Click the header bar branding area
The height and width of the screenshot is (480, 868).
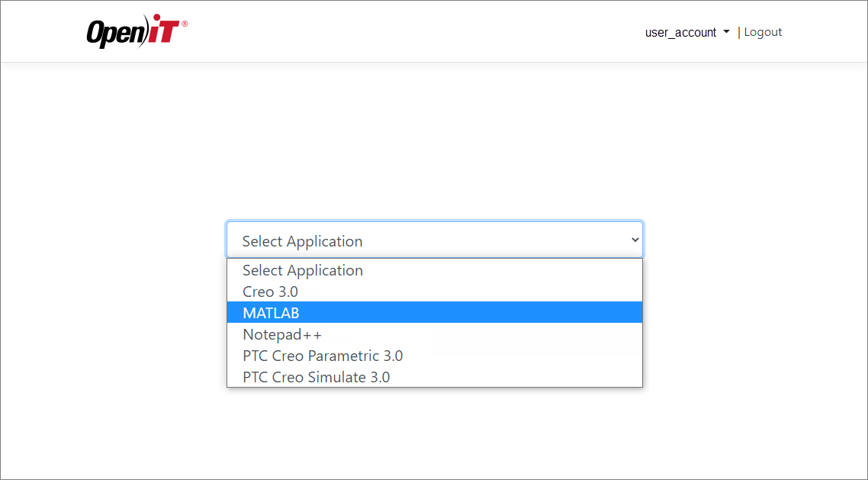pos(136,31)
